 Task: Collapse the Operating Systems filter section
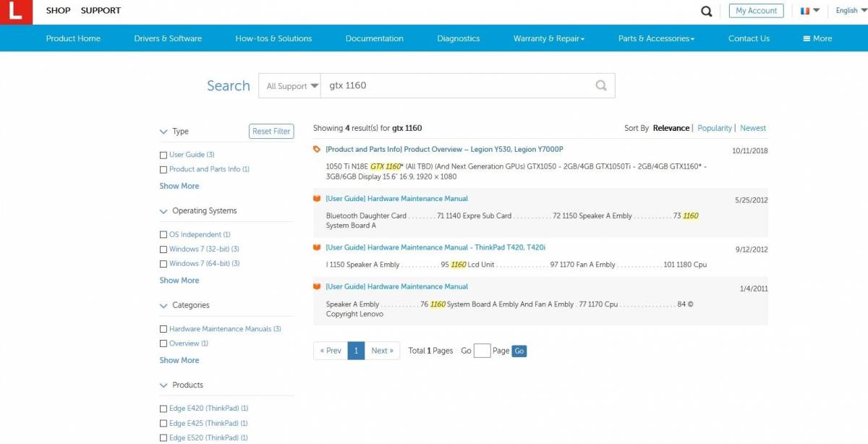coord(163,211)
